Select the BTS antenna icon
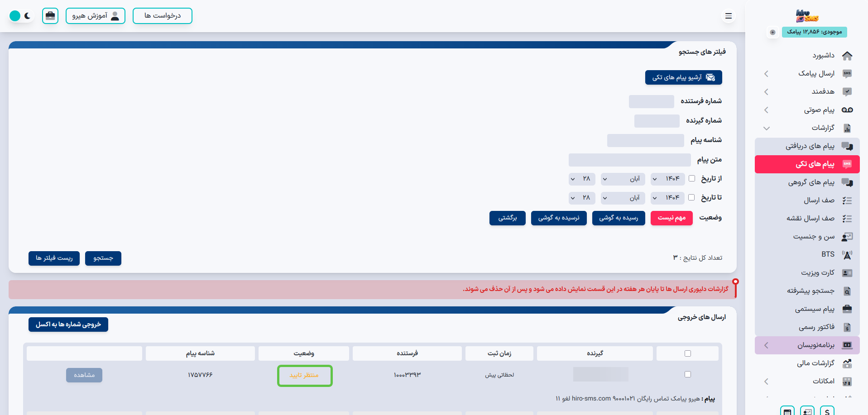 [x=847, y=254]
